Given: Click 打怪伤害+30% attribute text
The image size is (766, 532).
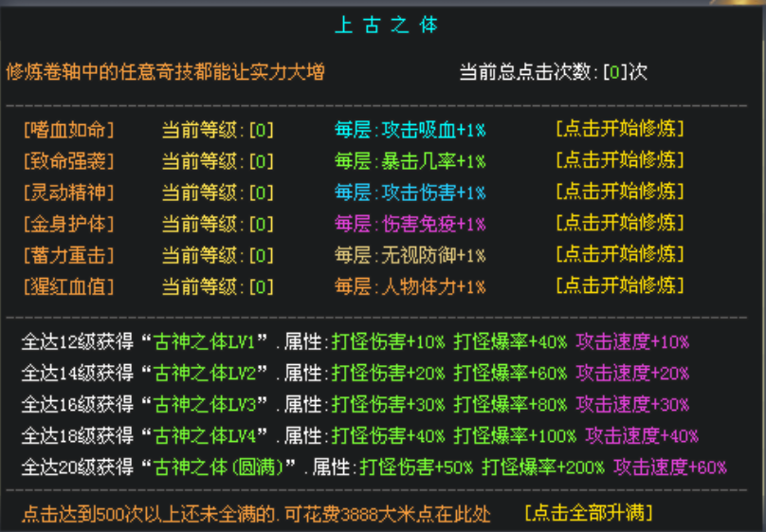Looking at the screenshot, I should click(x=389, y=405).
